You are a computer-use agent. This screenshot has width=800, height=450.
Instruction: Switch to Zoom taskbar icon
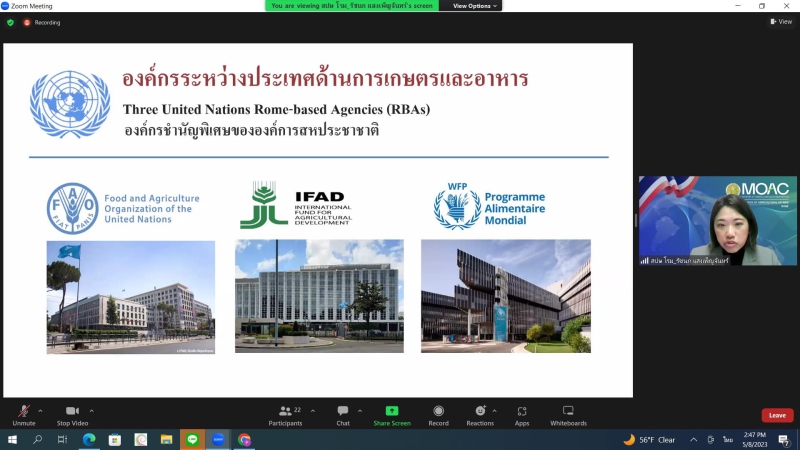click(x=218, y=439)
